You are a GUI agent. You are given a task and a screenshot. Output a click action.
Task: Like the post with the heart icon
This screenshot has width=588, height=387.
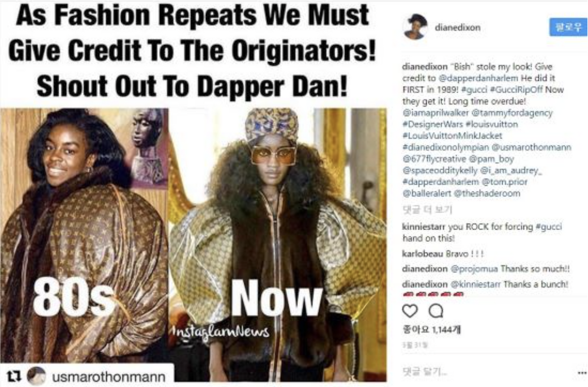click(x=410, y=311)
